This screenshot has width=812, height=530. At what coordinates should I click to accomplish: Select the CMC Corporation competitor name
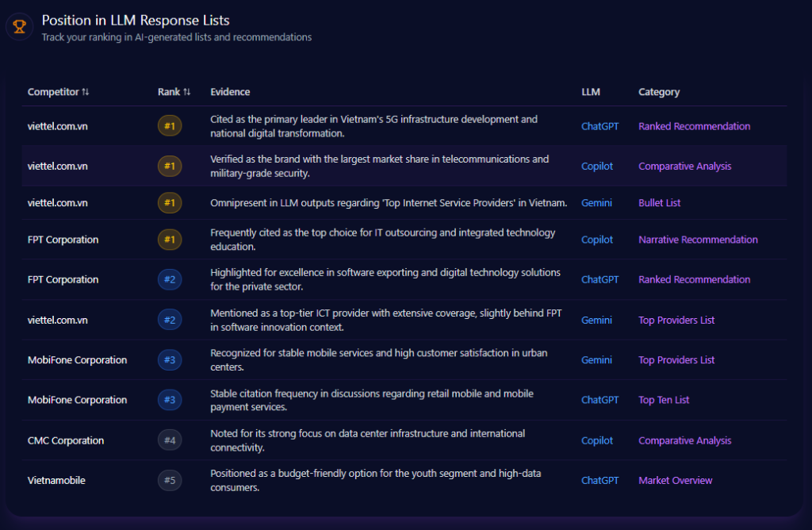tap(66, 440)
